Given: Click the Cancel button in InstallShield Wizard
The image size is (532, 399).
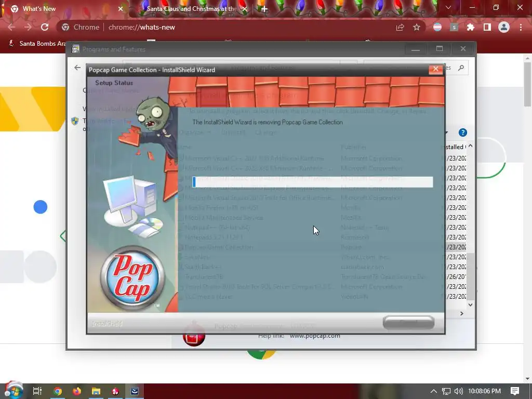Looking at the screenshot, I should click(x=408, y=322).
